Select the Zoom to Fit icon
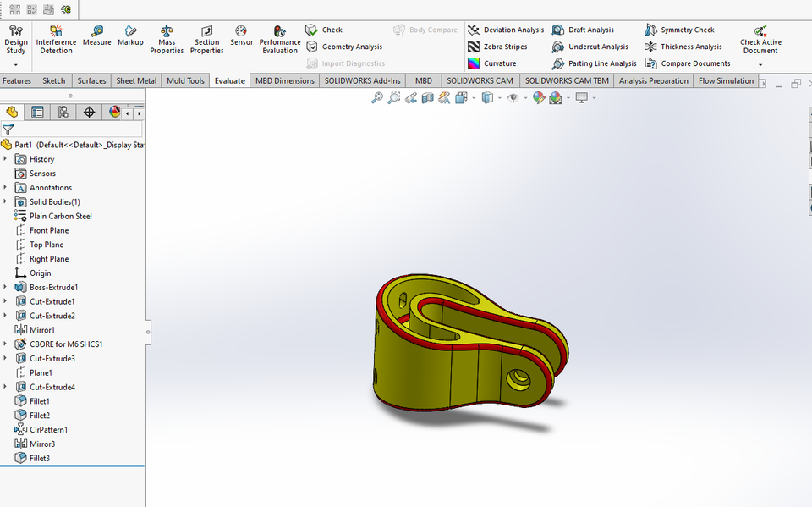The image size is (812, 507). (377, 97)
